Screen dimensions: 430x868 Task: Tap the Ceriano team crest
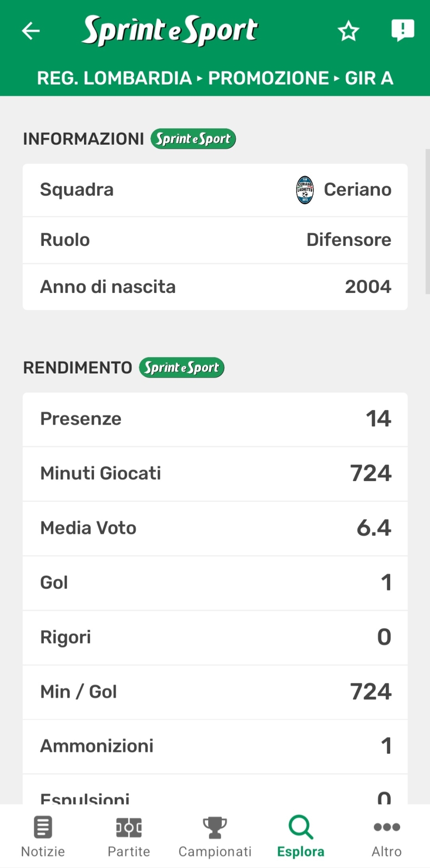305,190
